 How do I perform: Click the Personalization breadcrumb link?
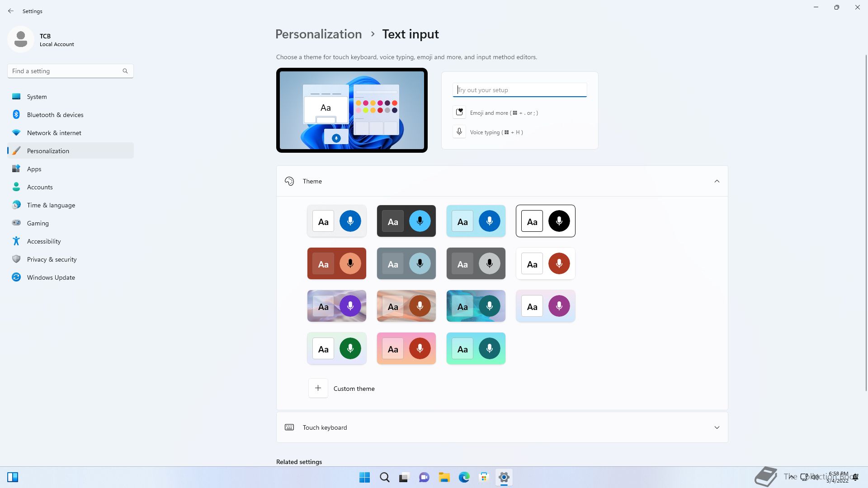coord(318,34)
